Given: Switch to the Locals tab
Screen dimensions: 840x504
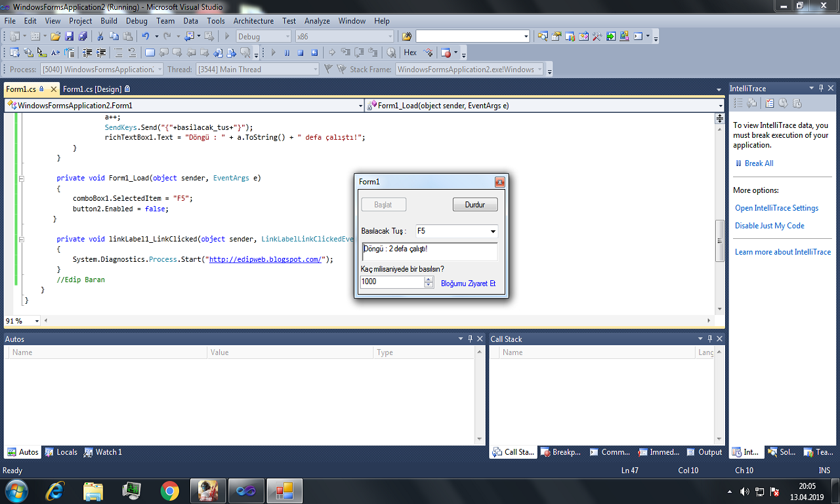Looking at the screenshot, I should (x=62, y=452).
